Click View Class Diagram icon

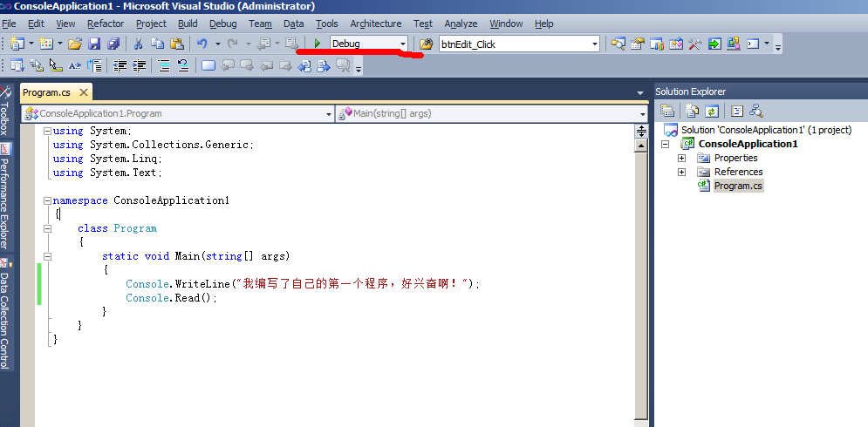756,112
